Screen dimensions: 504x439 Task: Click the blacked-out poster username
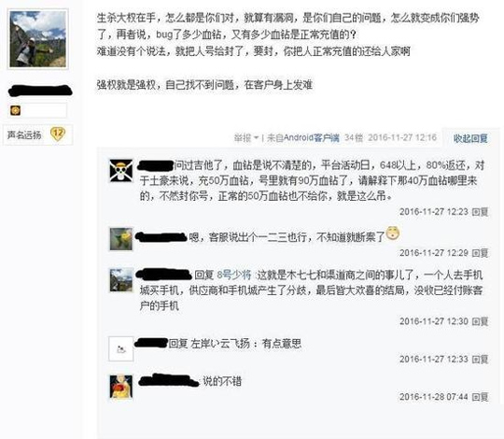[40, 91]
